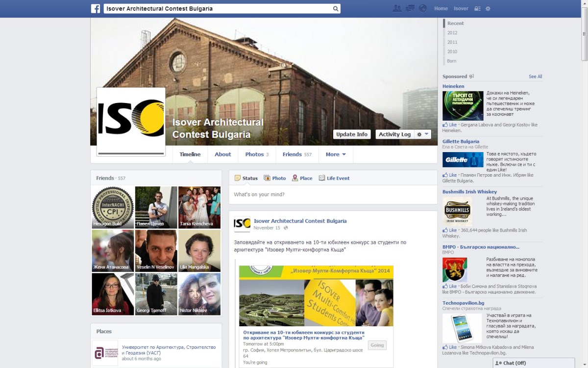Viewport: 588px width, 368px height.
Task: Click the Update Info button
Action: (x=352, y=134)
